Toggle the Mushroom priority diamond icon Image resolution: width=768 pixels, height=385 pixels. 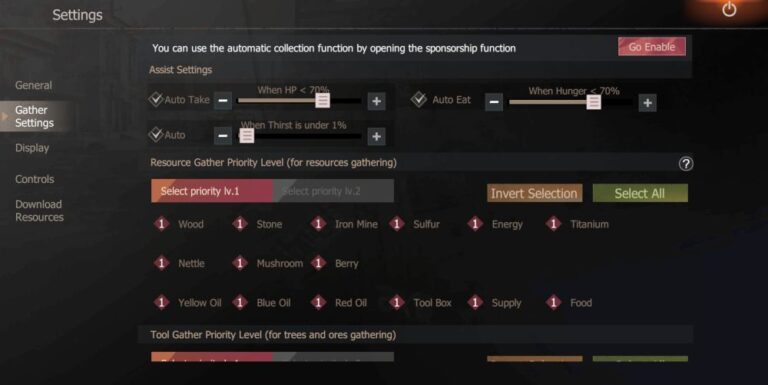[240, 263]
